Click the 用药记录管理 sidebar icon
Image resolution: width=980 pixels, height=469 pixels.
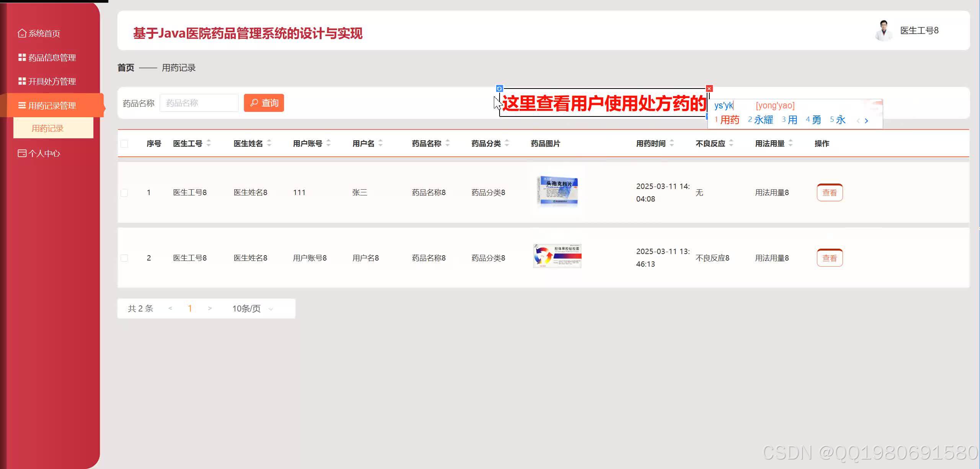tap(21, 105)
